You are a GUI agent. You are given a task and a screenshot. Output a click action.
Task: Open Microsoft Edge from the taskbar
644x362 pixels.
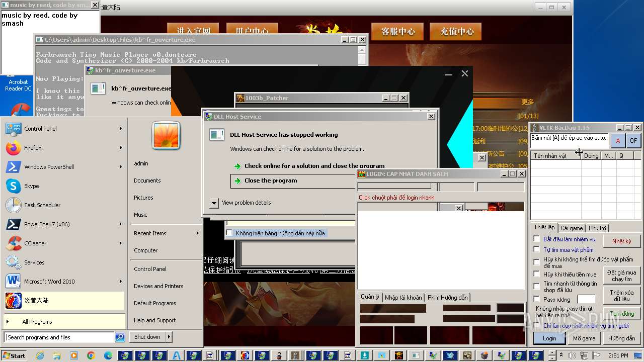[x=108, y=355]
